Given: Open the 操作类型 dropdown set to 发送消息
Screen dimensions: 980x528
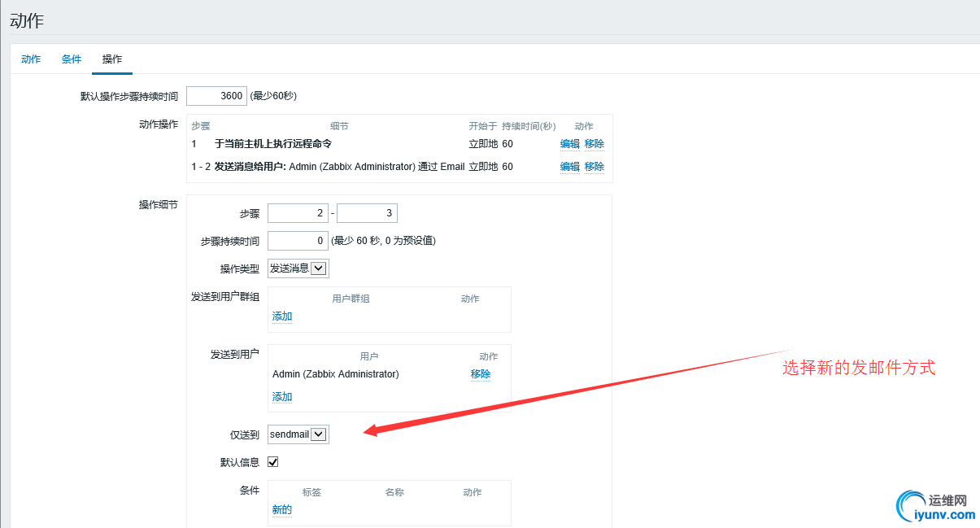Looking at the screenshot, I should 298,268.
